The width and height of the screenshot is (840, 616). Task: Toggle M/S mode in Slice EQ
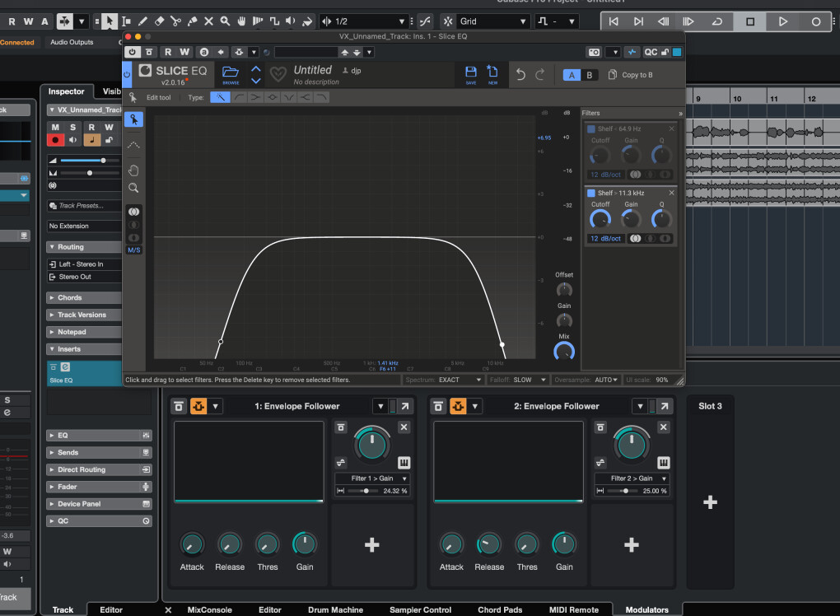click(x=134, y=250)
